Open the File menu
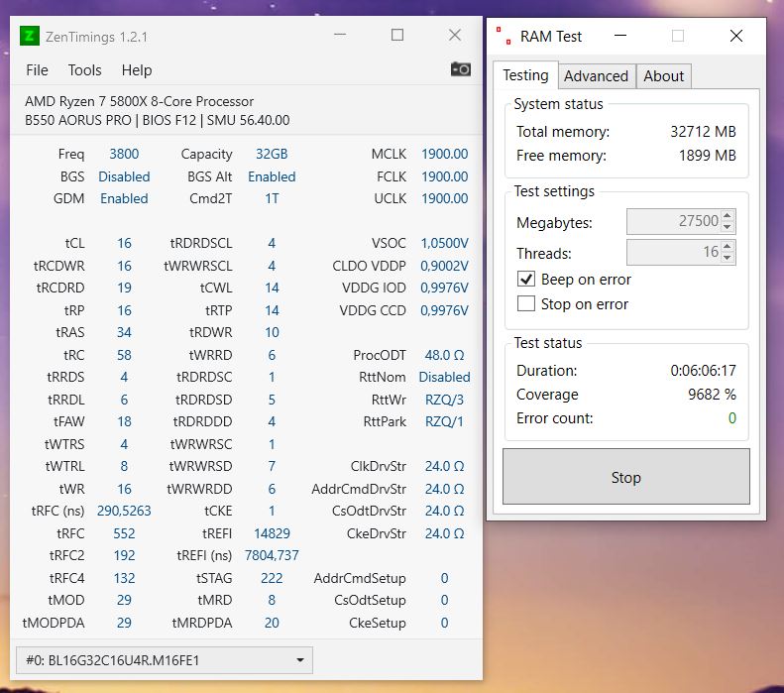Screen dimensions: 784x693 pyautogui.click(x=37, y=70)
